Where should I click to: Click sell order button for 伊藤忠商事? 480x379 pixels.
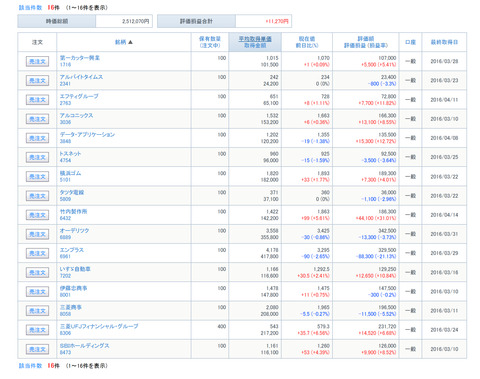click(37, 292)
